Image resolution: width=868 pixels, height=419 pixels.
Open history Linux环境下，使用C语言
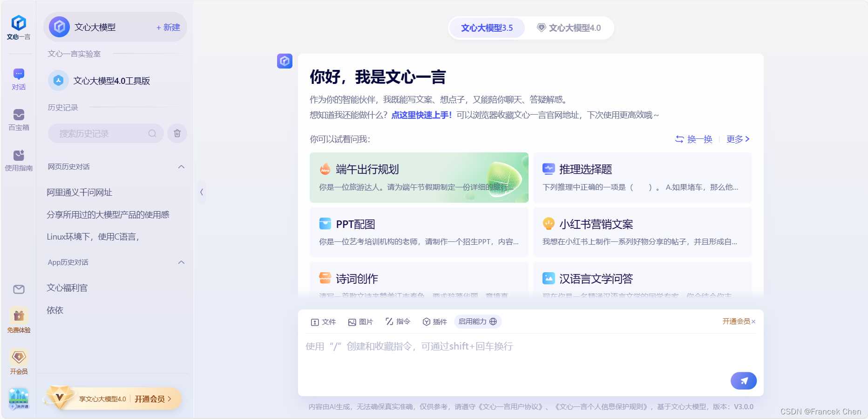[x=93, y=237]
